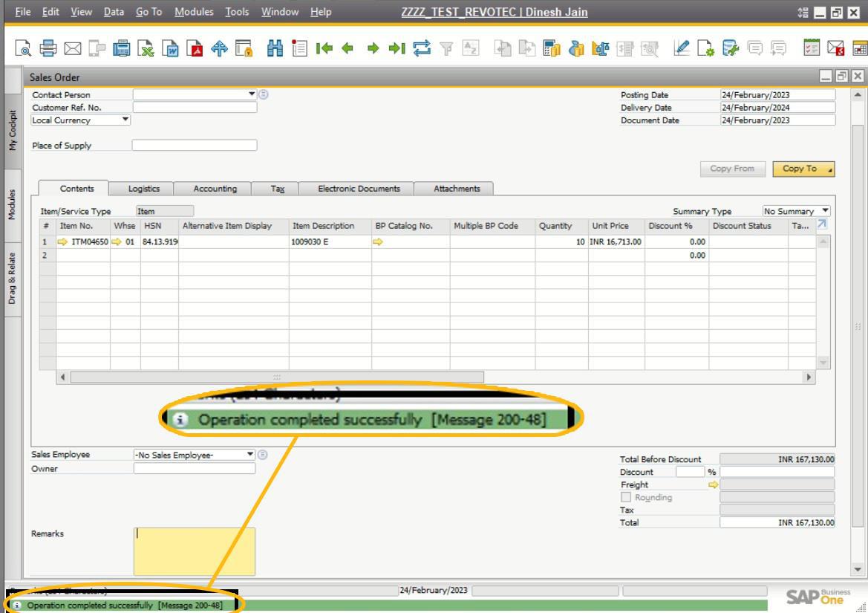Click BP Catalog No. link arrow
The image size is (868, 613).
(x=377, y=241)
